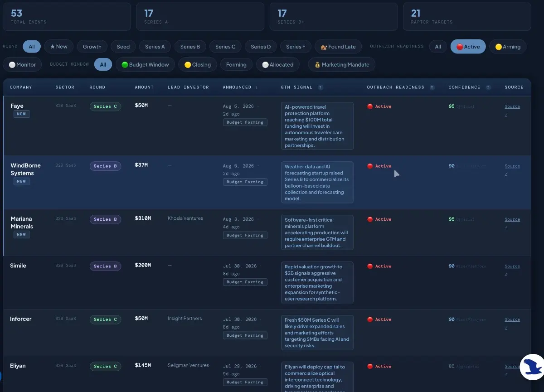
Task: Toggle the Allocated budget filter
Action: [278, 65]
